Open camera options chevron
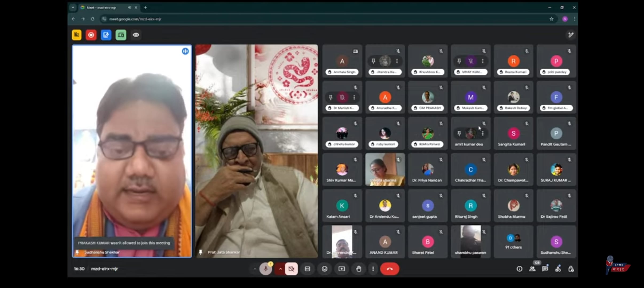Viewport: 644px width, 288px height. click(280, 269)
